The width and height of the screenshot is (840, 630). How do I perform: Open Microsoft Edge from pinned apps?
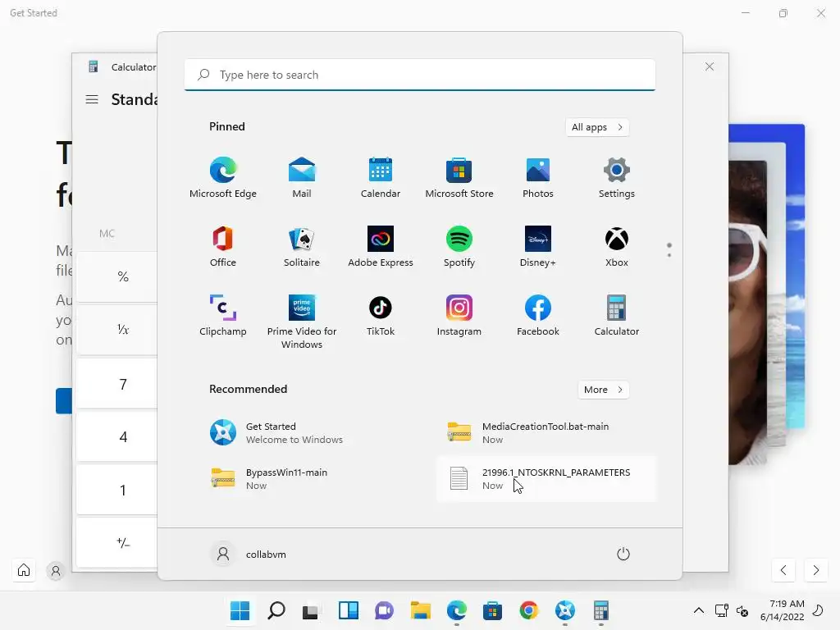tap(223, 178)
